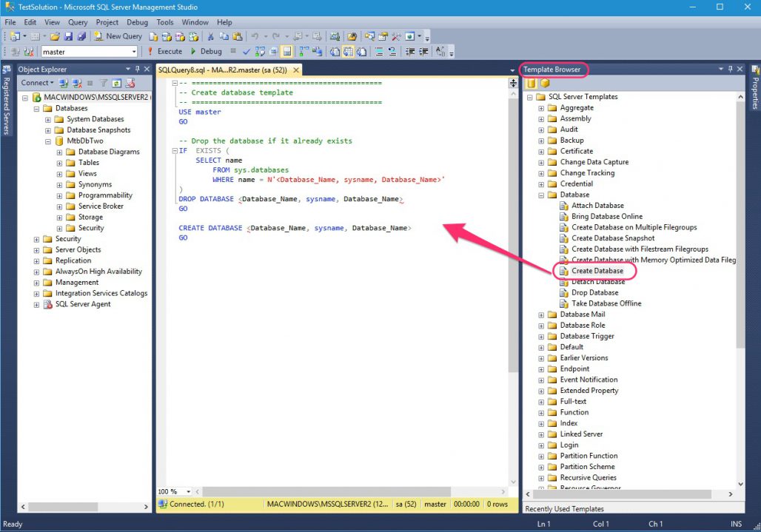Image resolution: width=761 pixels, height=532 pixels.
Task: Close the SQLQuery8.sql tab
Action: [296, 70]
